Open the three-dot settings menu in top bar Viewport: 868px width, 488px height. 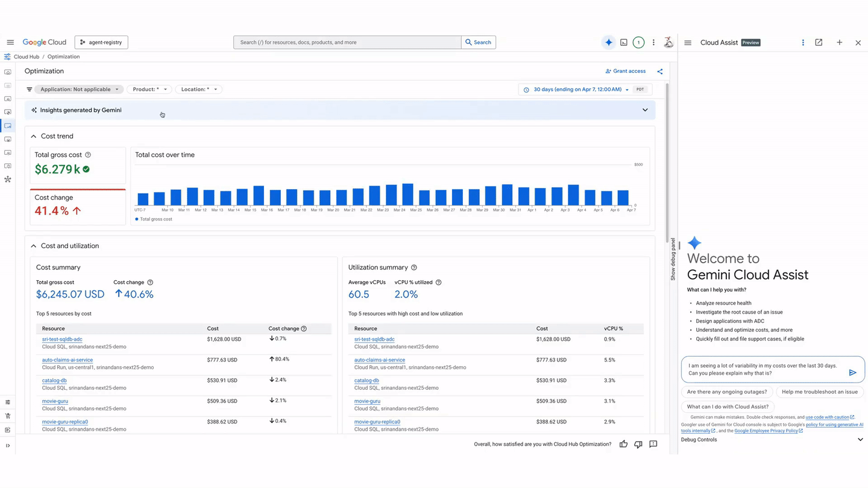(x=653, y=42)
